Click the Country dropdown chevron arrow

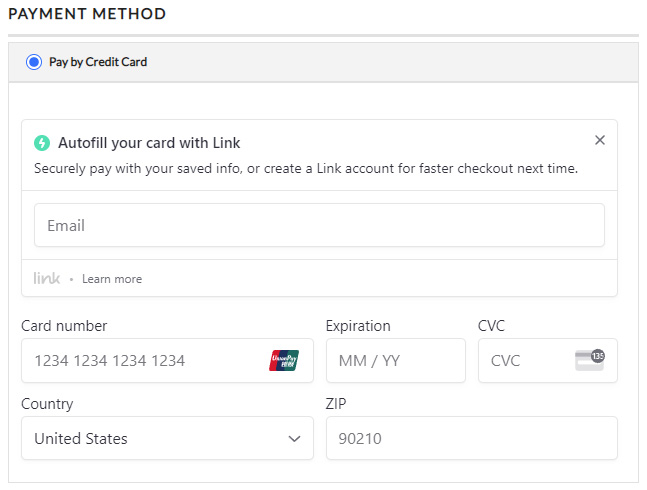294,438
